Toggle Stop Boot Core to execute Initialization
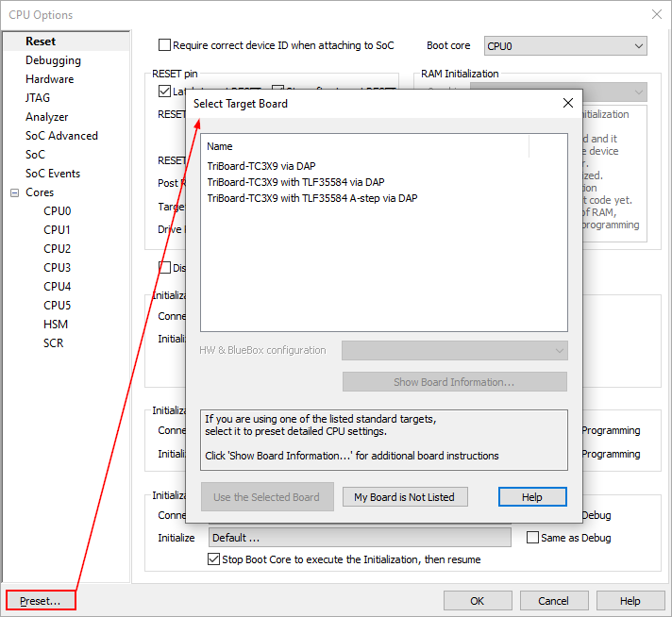 click(x=213, y=559)
